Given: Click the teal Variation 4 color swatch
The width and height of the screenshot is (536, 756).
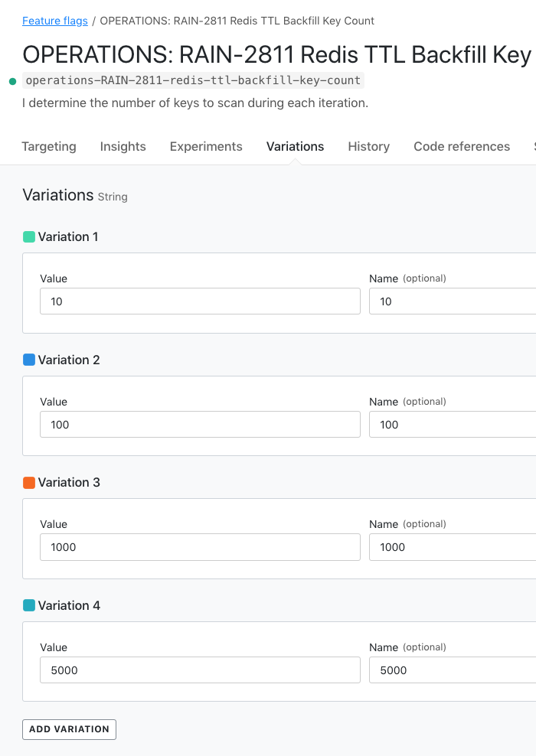Looking at the screenshot, I should coord(28,605).
